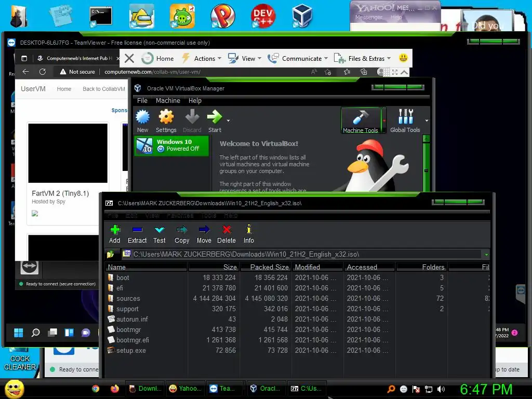Click the Chrome icon in the taskbar

click(x=96, y=389)
